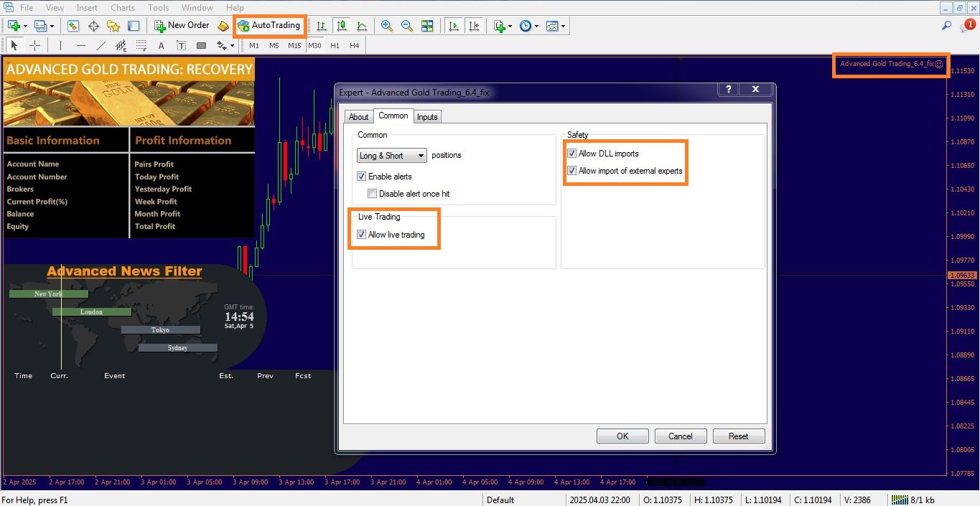Switch timeframe to M5
This screenshot has width=980, height=506.
pos(274,45)
